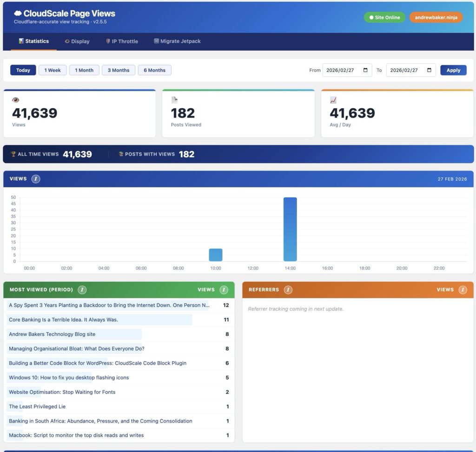Open the From date calendar picker
Screen dimensions: 476x452
(x=366, y=70)
